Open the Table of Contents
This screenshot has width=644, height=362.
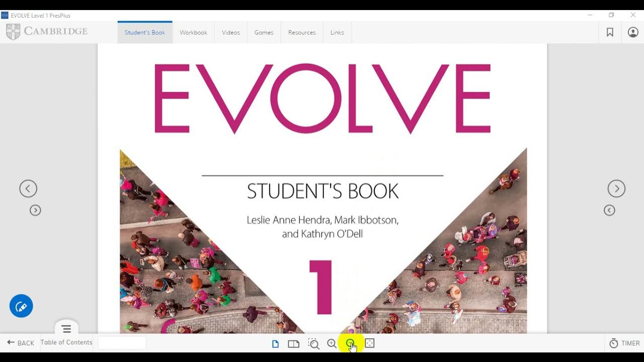pyautogui.click(x=66, y=342)
